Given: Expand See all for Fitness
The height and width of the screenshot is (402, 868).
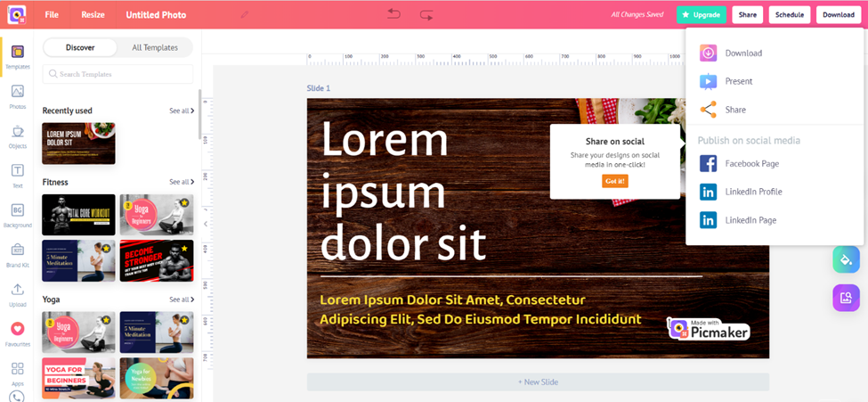Looking at the screenshot, I should click(182, 182).
